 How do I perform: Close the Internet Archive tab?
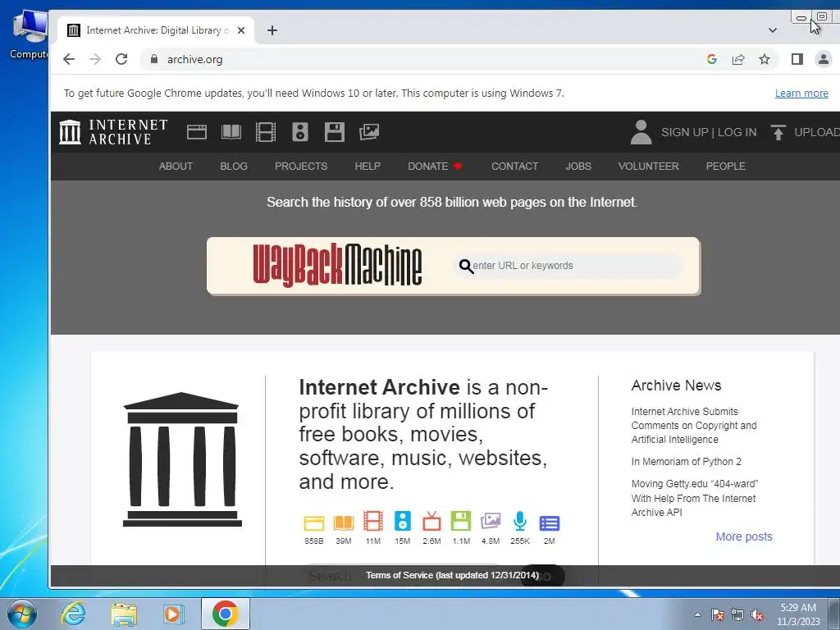tap(241, 30)
